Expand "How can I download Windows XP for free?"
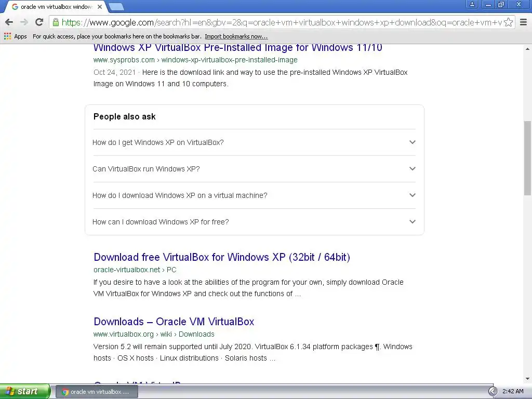Screen dimensions: 532x399 click(254, 222)
